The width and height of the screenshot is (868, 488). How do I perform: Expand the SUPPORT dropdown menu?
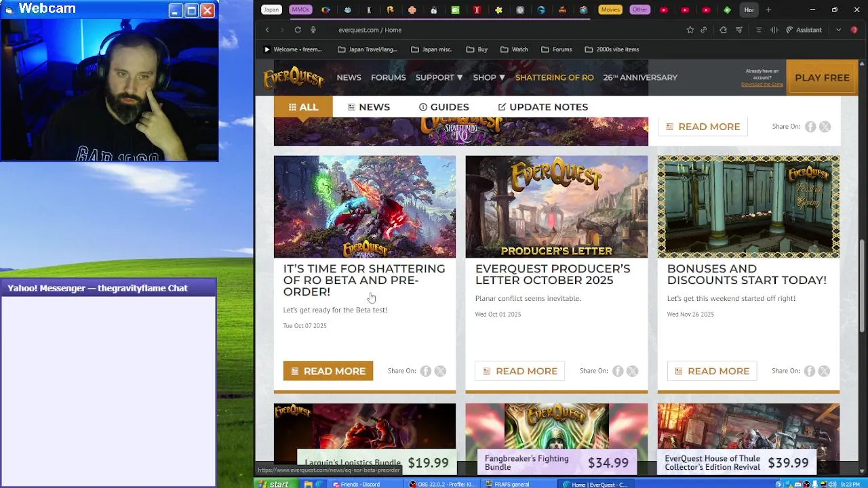[x=439, y=77]
